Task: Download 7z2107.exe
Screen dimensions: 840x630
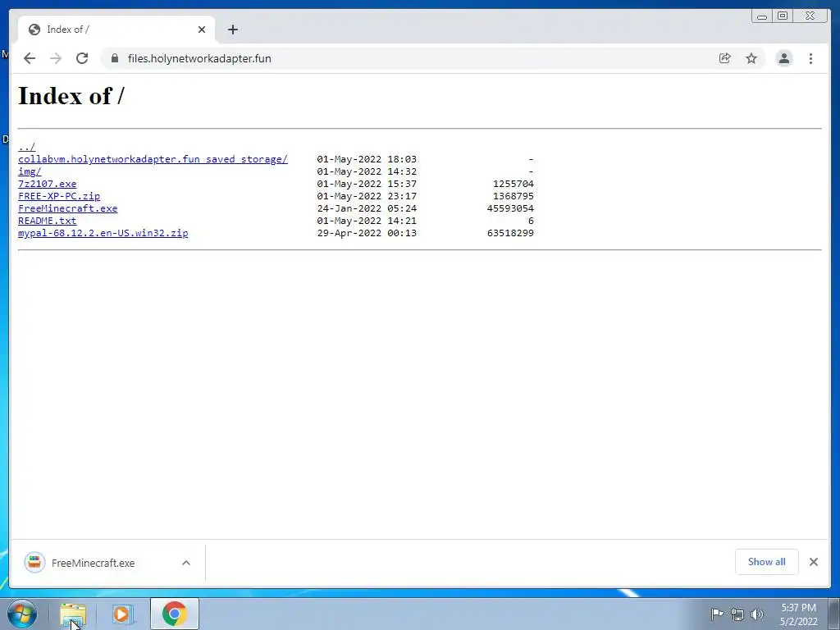Action: 47,184
